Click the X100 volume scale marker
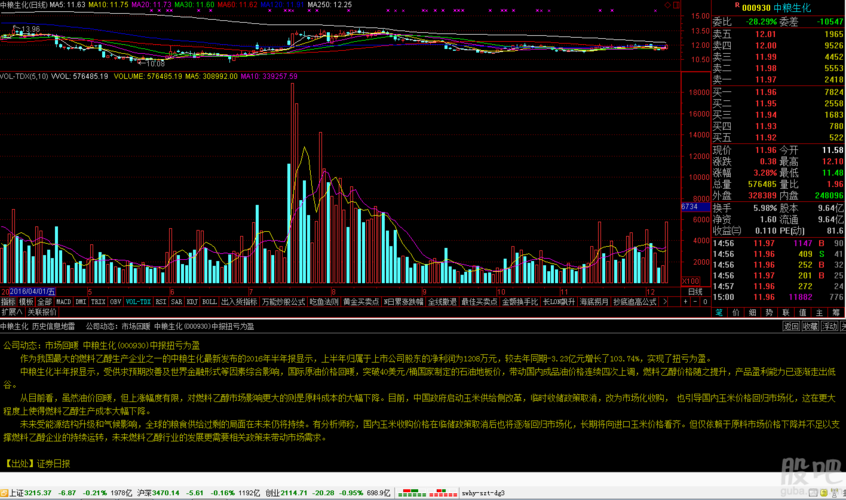 click(x=691, y=281)
